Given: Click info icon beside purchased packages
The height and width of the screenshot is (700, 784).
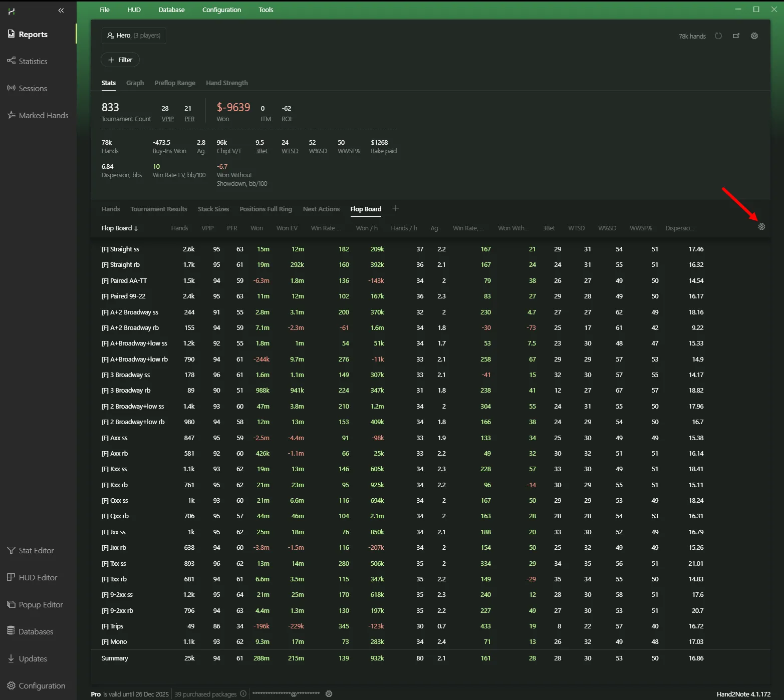Looking at the screenshot, I should tap(243, 694).
